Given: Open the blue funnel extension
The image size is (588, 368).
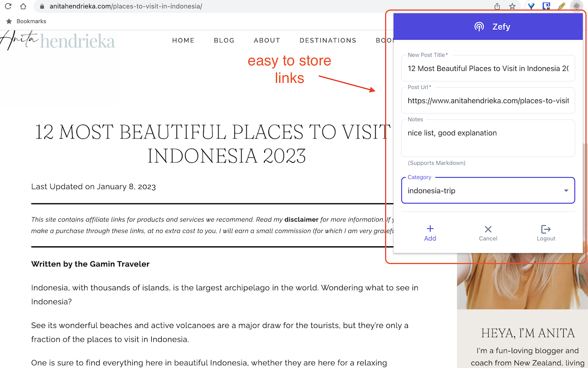Looking at the screenshot, I should pyautogui.click(x=531, y=6).
